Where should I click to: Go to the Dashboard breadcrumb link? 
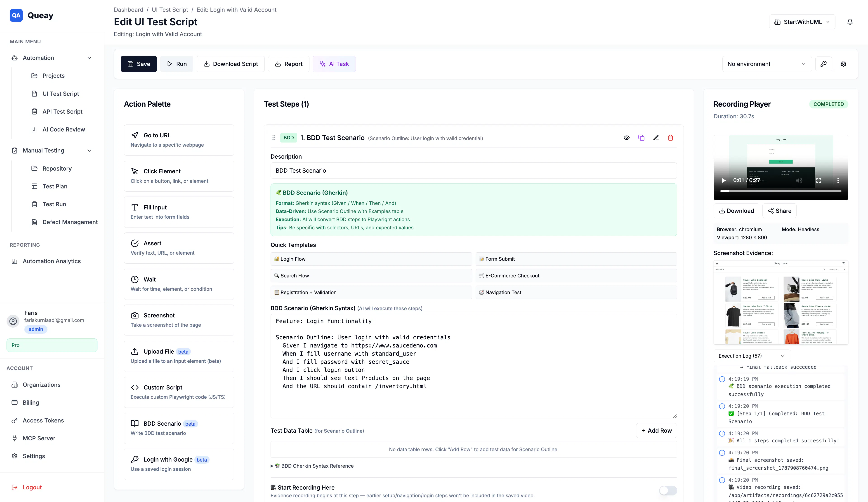[x=128, y=10]
